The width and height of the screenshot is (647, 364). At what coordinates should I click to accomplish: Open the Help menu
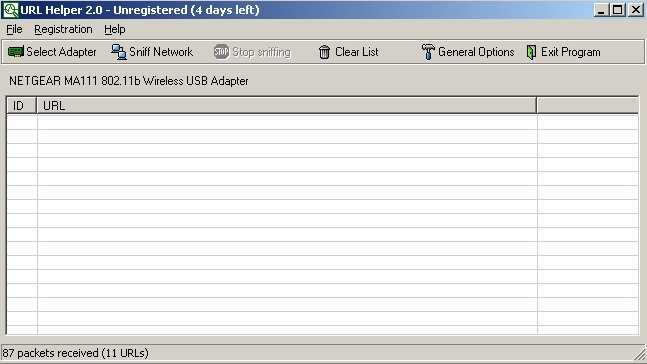(x=115, y=29)
